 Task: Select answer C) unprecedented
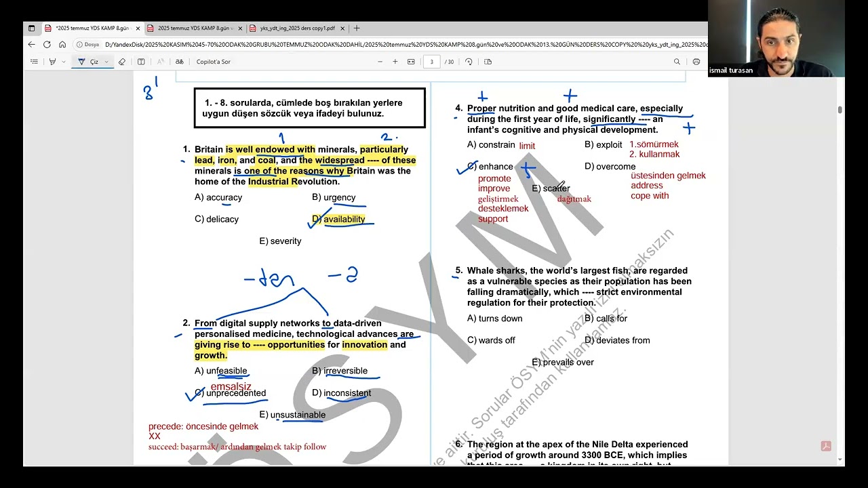pos(230,393)
